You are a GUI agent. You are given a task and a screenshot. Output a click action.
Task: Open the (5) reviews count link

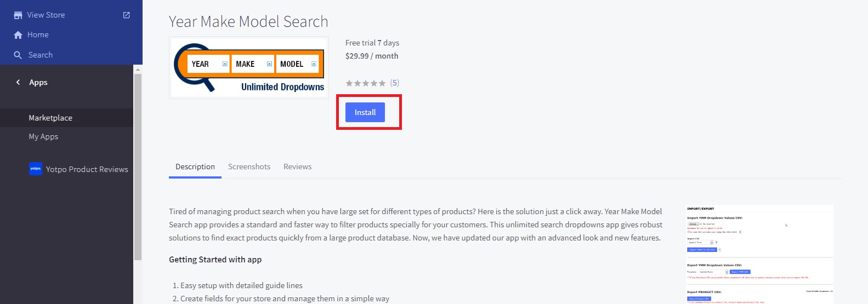395,83
